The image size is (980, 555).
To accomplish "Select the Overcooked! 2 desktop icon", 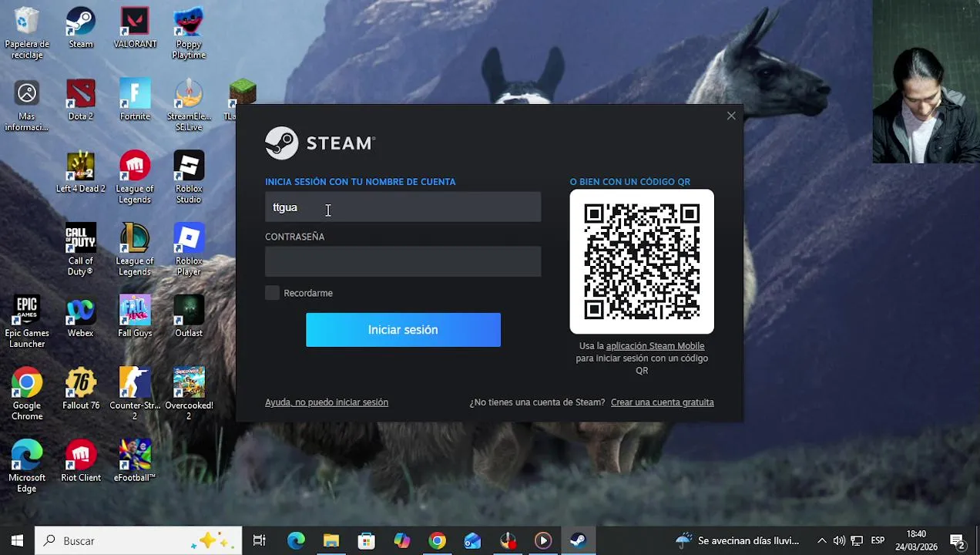I will coord(189,395).
